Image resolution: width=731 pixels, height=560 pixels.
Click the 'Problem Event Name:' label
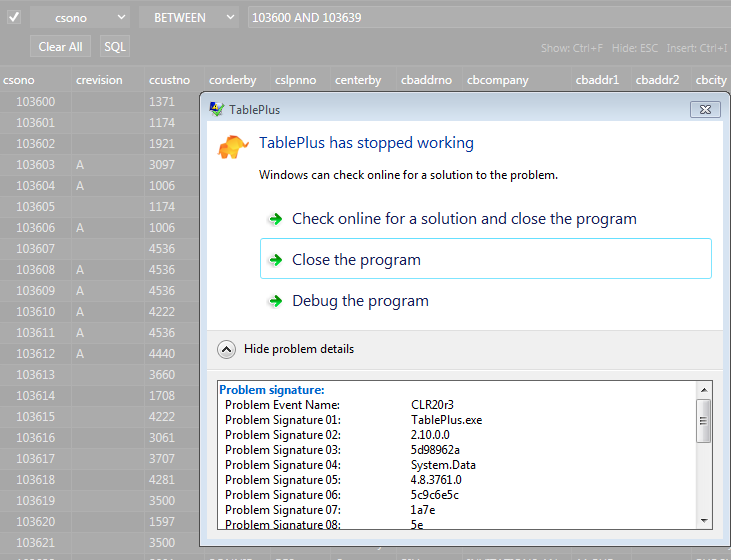(x=282, y=405)
